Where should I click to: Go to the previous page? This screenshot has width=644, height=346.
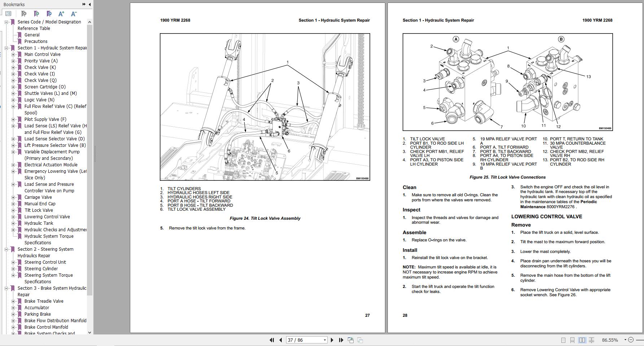click(x=280, y=340)
